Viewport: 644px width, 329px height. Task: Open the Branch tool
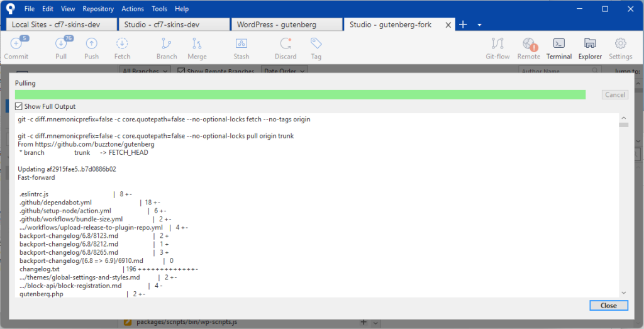(167, 44)
